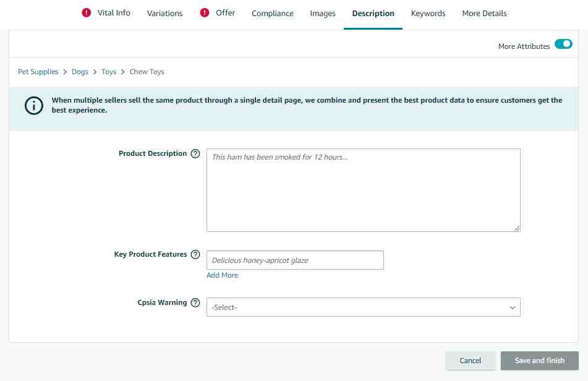Image resolution: width=588 pixels, height=381 pixels.
Task: Switch to the Images tab
Action: point(323,14)
